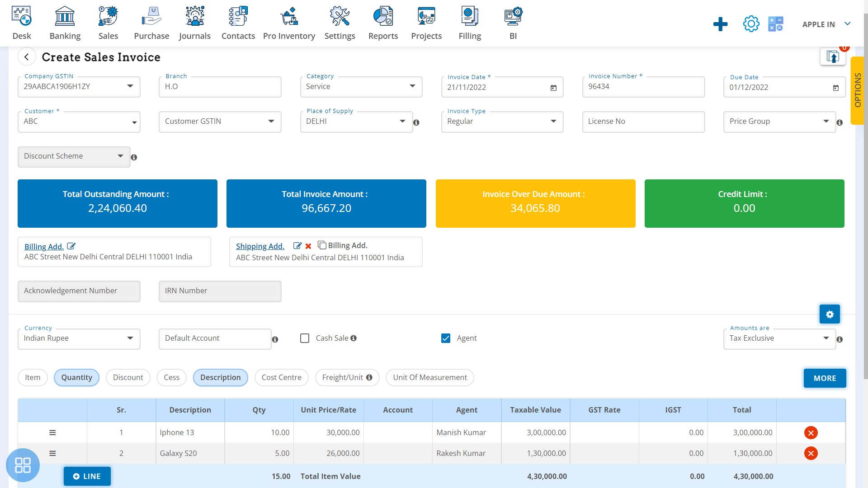Open the Due Date calendar icon
This screenshot has height=488, width=868.
click(836, 88)
